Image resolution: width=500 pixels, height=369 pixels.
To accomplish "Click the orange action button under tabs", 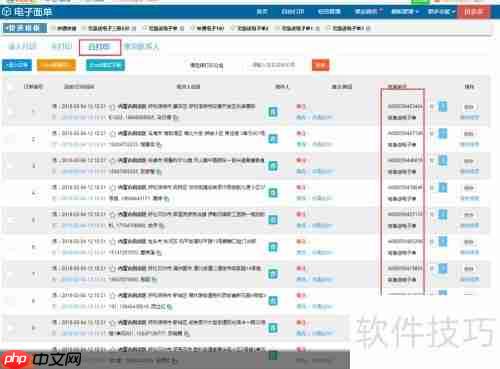I will [x=56, y=65].
